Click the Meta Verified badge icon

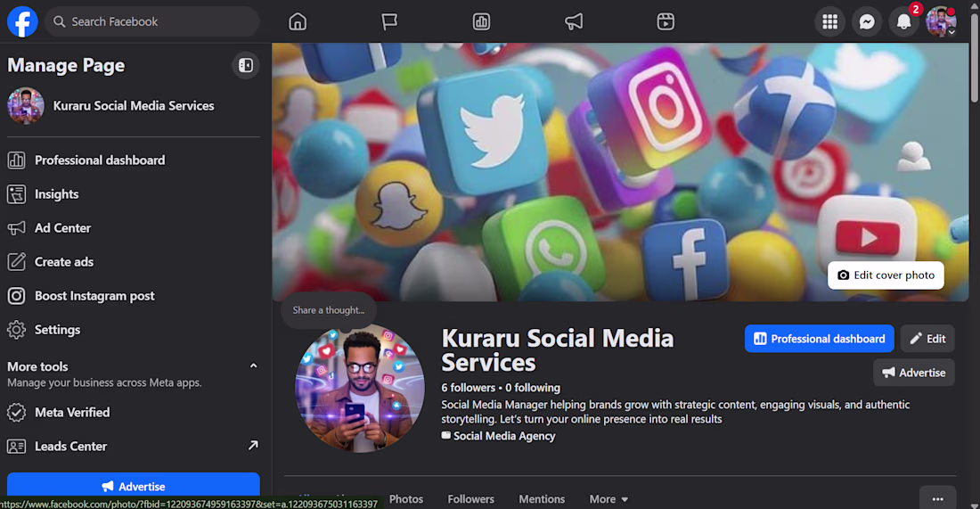click(x=16, y=412)
